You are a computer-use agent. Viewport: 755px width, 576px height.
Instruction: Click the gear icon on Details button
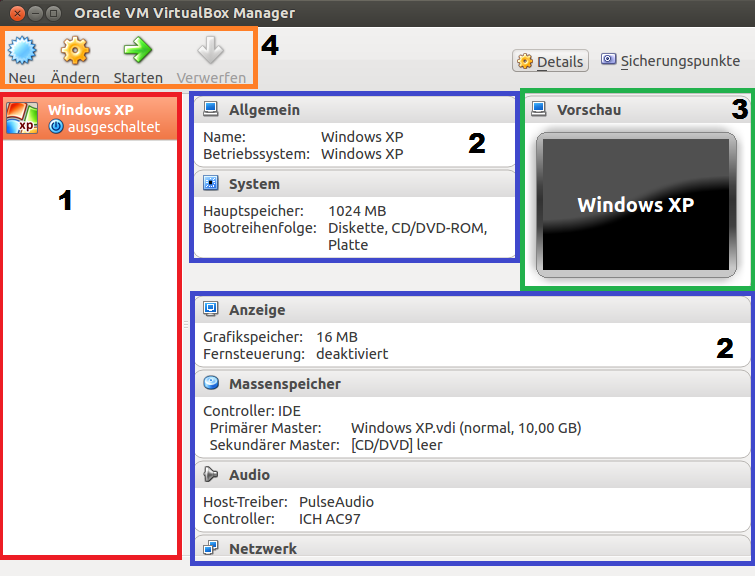click(525, 61)
